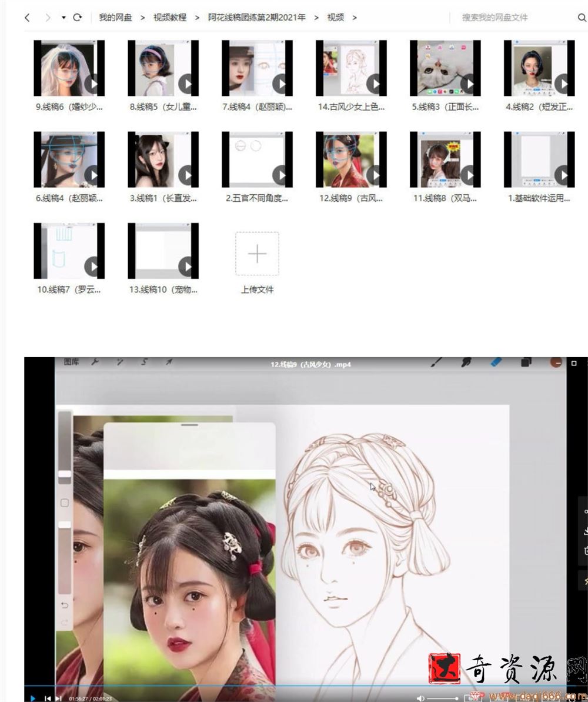This screenshot has width=588, height=702.
Task: Mute the player volume speaker icon
Action: tap(420, 698)
